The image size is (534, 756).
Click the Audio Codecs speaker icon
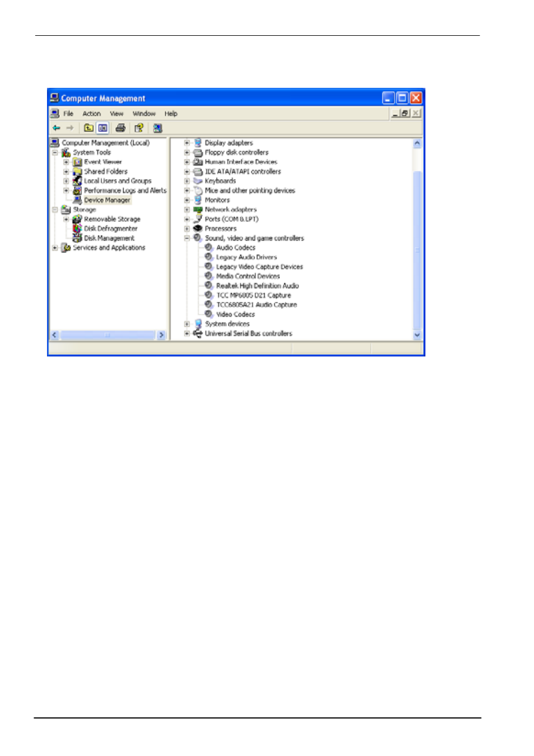[x=209, y=247]
